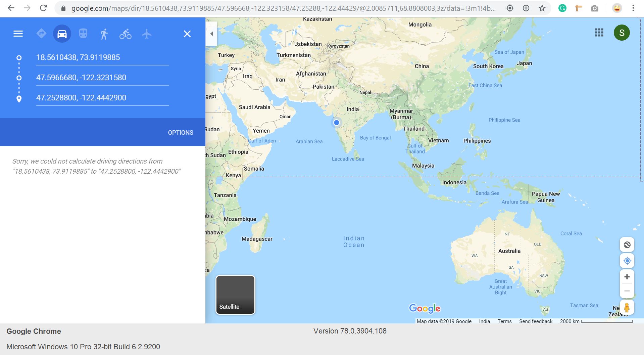
Task: Click Send feedback link
Action: pos(536,321)
